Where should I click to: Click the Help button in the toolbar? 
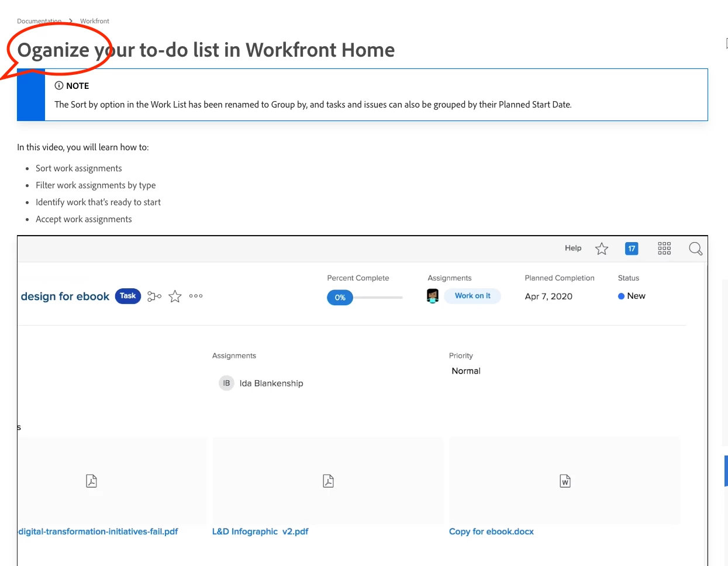[573, 248]
